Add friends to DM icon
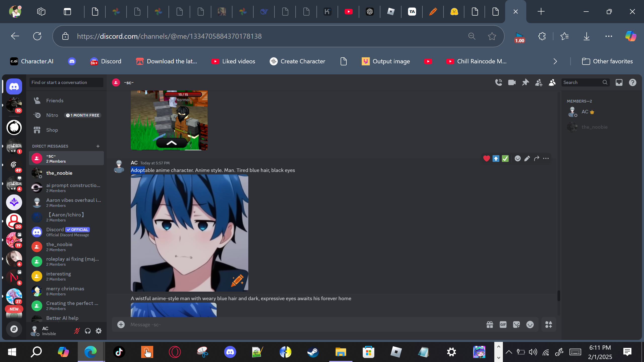This screenshot has height=362, width=644. (539, 82)
